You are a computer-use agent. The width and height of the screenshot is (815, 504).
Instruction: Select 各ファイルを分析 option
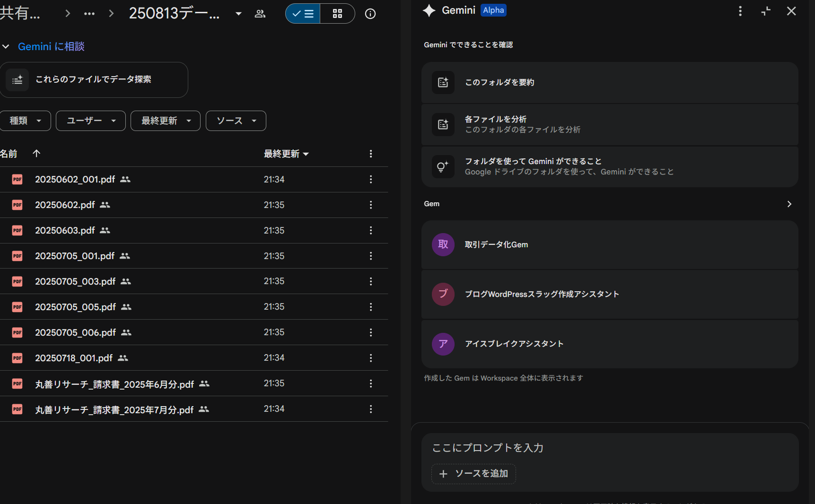[610, 124]
